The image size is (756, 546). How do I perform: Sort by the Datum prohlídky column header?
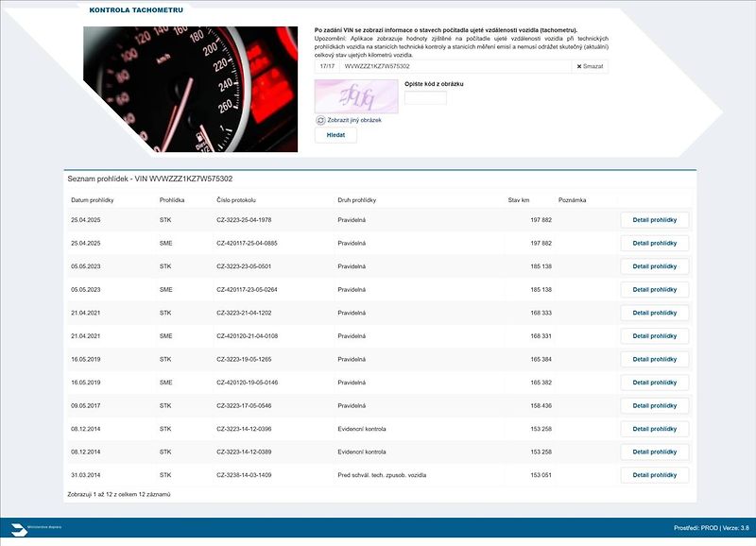92,200
